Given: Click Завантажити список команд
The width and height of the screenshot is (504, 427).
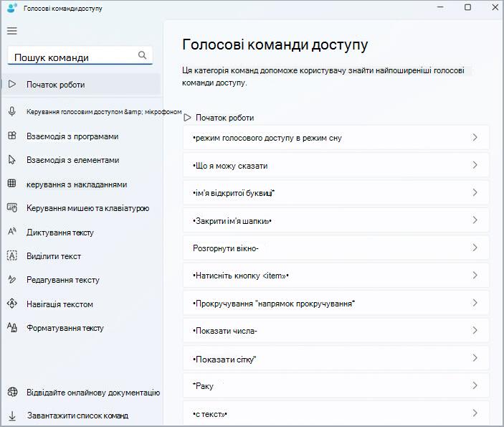Looking at the screenshot, I should [77, 416].
